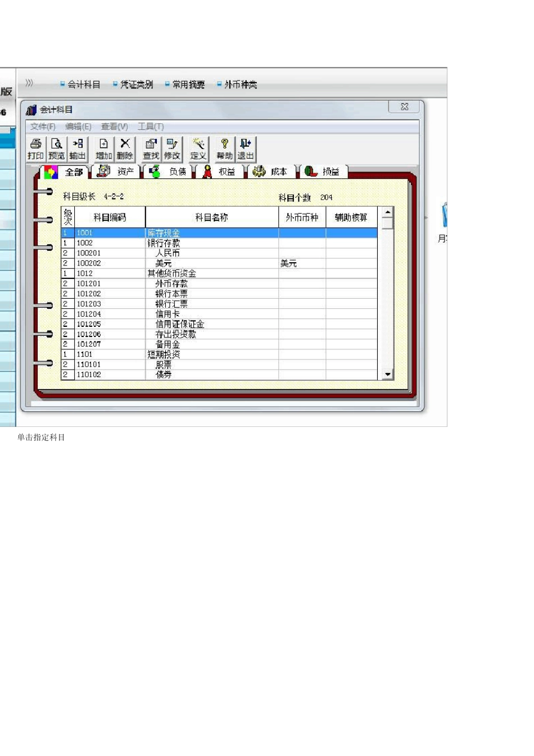The image size is (534, 756).
Task: Select the 债券 row
Action: 219,374
